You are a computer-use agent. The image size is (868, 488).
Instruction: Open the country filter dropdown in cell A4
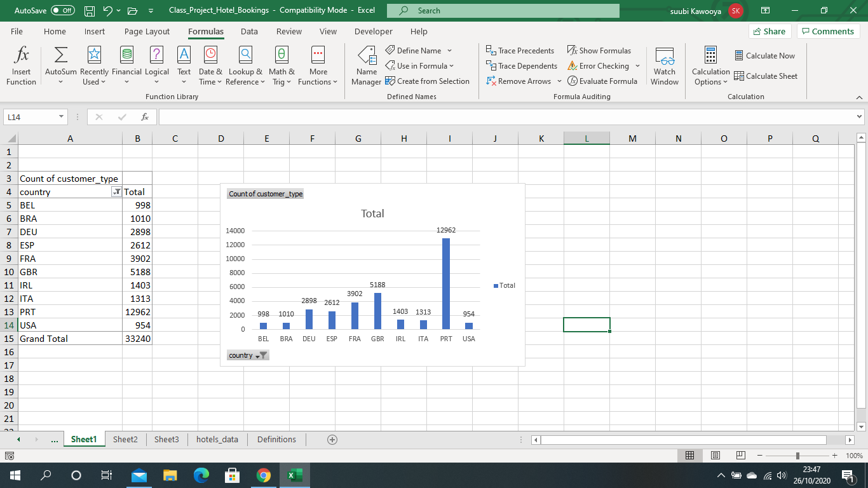pyautogui.click(x=116, y=192)
